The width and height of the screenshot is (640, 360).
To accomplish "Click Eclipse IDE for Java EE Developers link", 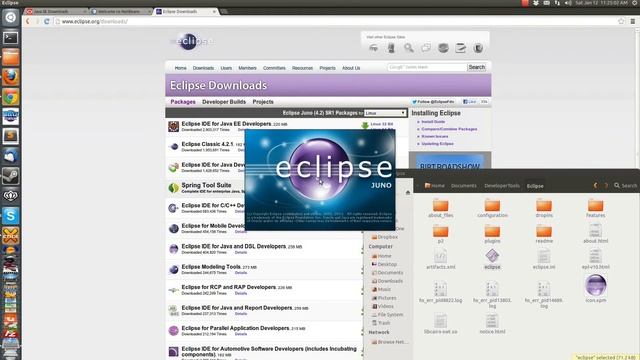I will [226, 124].
